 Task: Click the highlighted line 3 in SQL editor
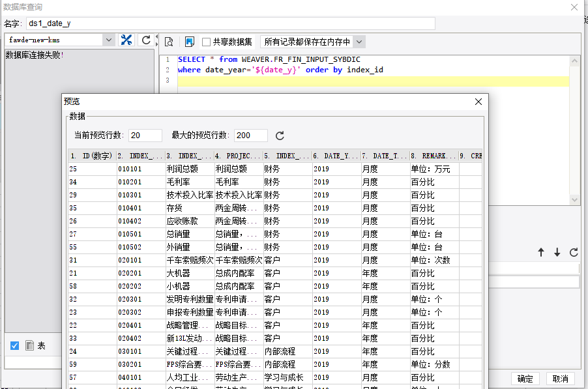tap(373, 81)
